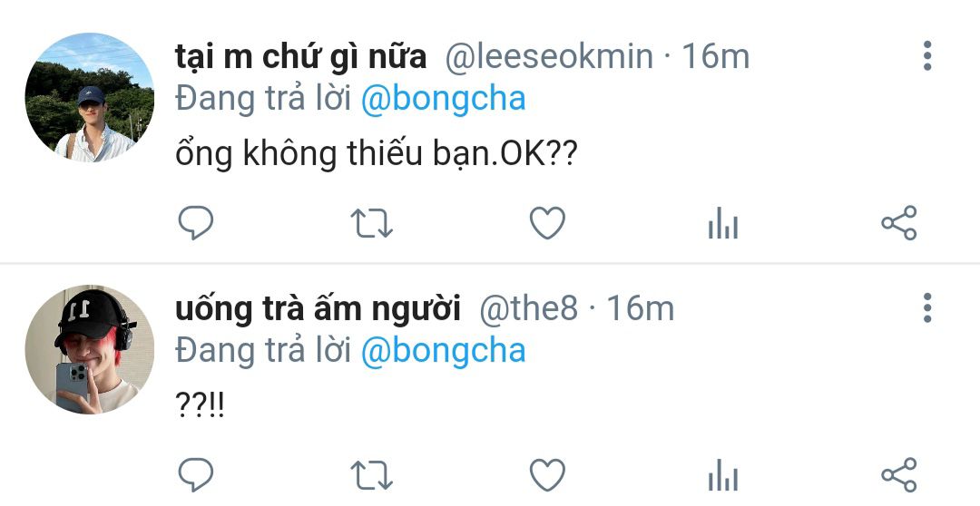View analytics of the @the8 tweet
Screen dimensions: 980x506
(x=723, y=475)
